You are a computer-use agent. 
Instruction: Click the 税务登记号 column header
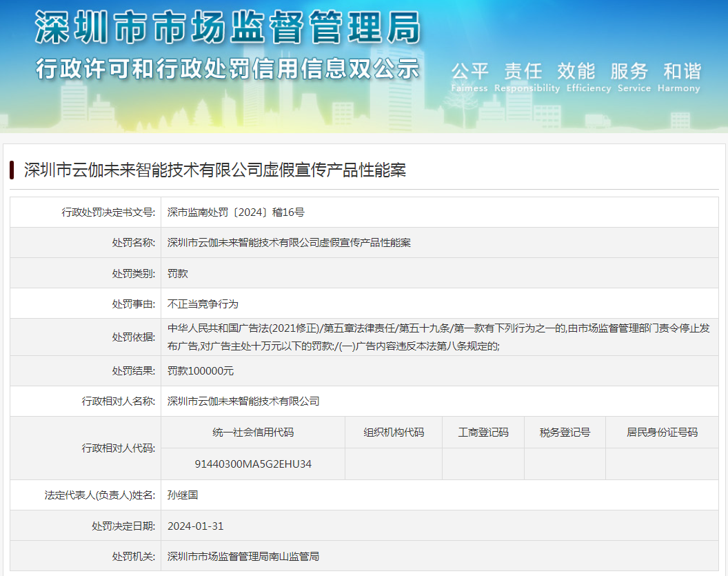click(565, 433)
